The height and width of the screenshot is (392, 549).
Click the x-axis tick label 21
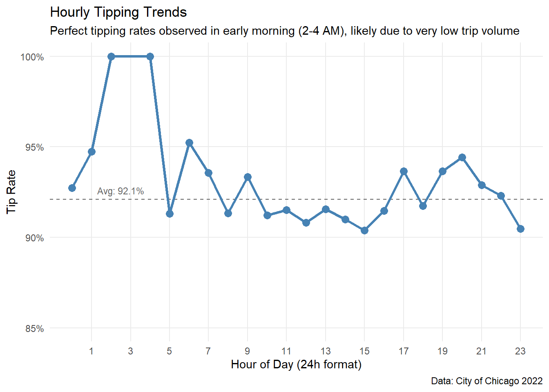pyautogui.click(x=482, y=351)
